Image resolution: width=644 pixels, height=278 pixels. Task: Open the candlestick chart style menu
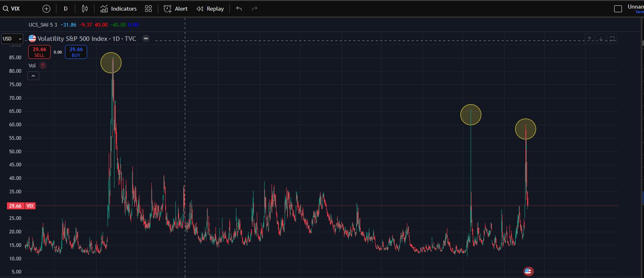click(85, 9)
